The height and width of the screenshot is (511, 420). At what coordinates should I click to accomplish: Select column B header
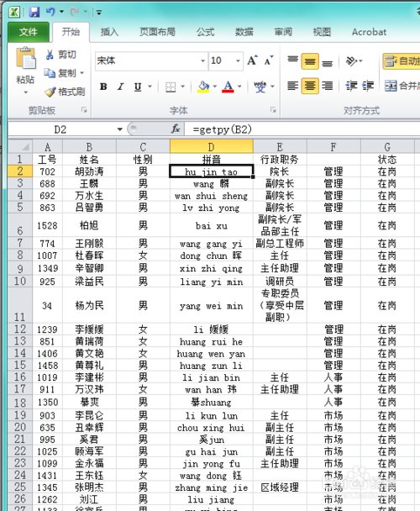click(89, 146)
